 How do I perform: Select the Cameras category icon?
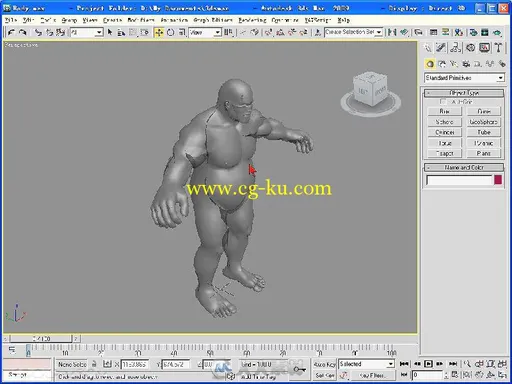click(x=466, y=64)
